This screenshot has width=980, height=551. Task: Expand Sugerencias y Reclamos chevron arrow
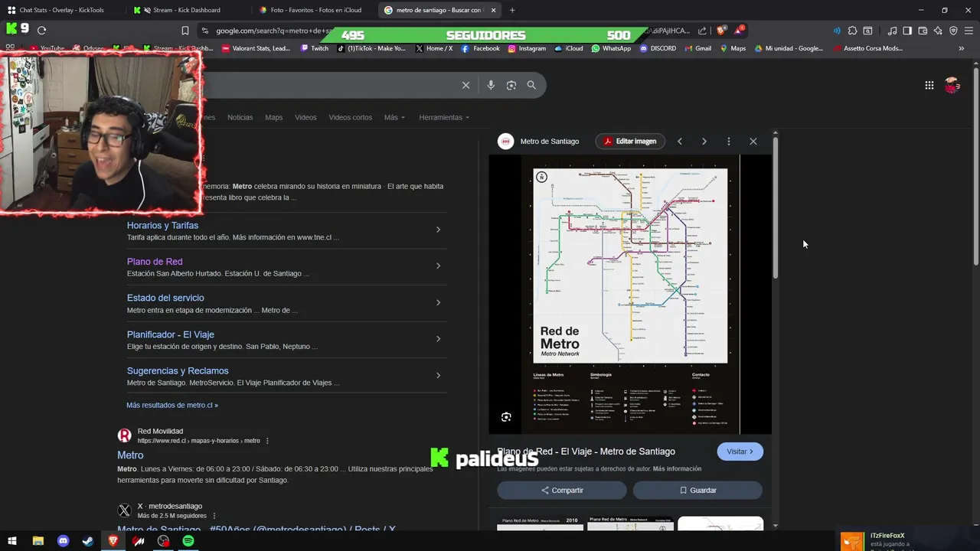pyautogui.click(x=438, y=375)
